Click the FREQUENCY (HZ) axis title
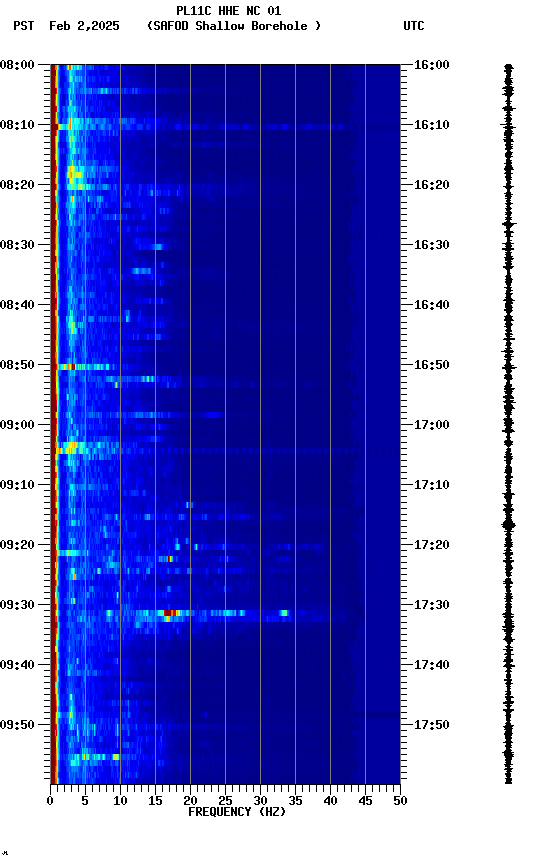The width and height of the screenshot is (552, 864). click(x=237, y=812)
